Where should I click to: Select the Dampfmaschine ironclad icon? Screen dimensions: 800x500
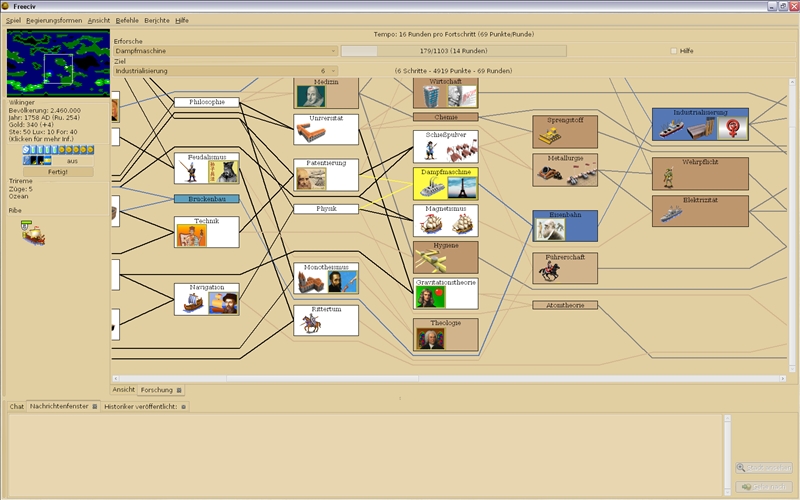point(431,187)
